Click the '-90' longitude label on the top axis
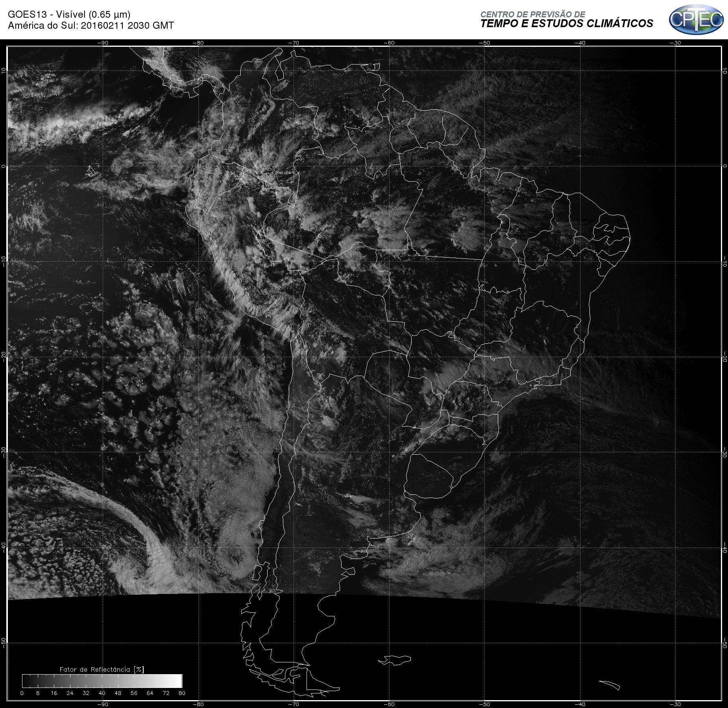The image size is (728, 708). (103, 43)
